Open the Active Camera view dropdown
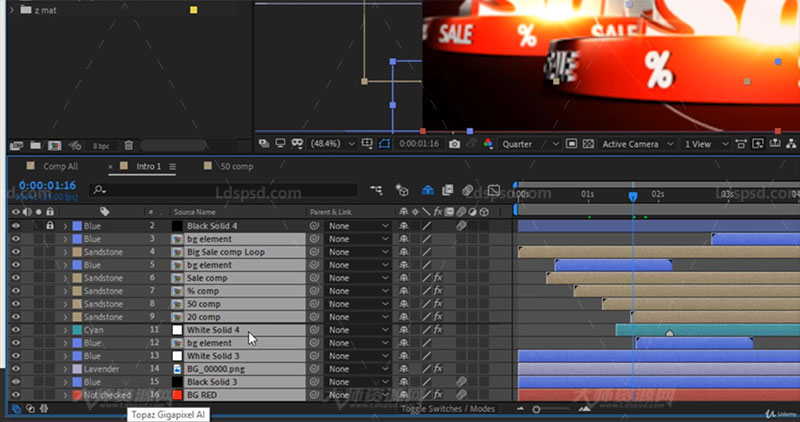This screenshot has height=422, width=800. [638, 144]
